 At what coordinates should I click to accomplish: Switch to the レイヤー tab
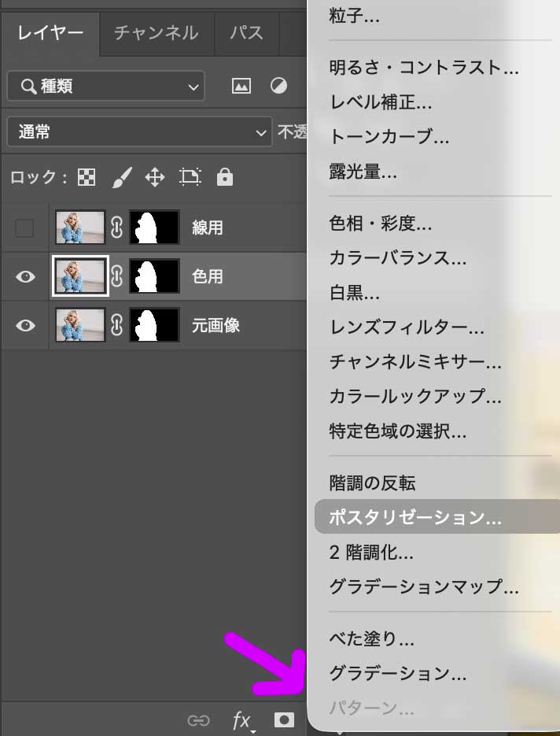click(50, 33)
